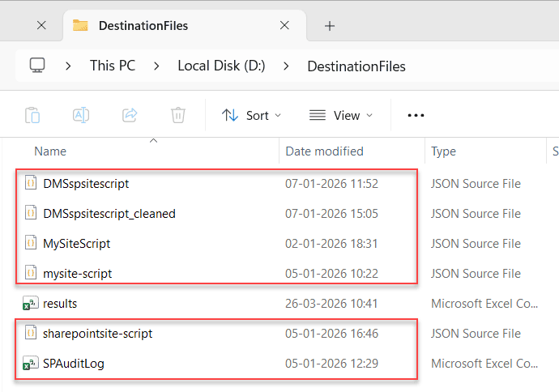Select the MySiteScript file
This screenshot has width=559, height=392.
(77, 244)
